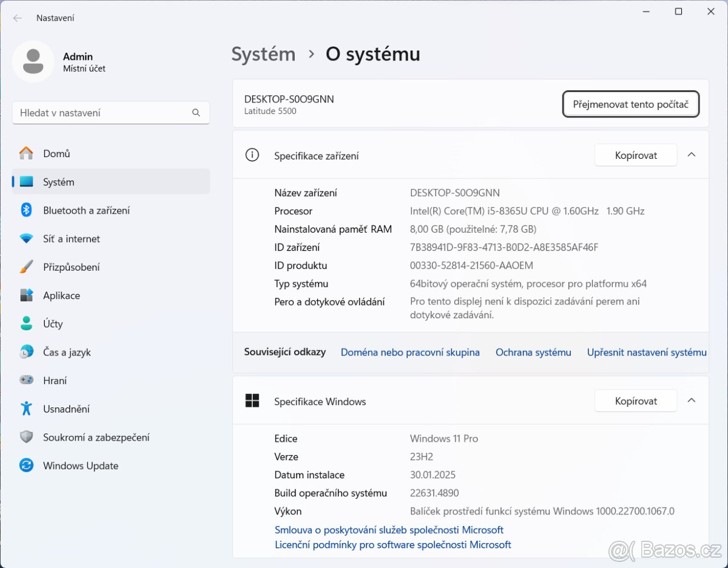728x568 pixels.
Task: Minimize the Nastavení window
Action: click(x=646, y=12)
